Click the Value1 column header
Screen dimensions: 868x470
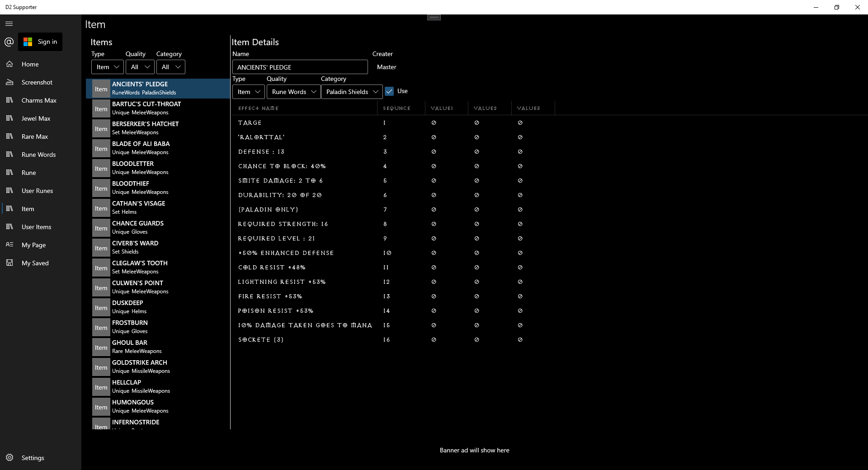point(446,108)
